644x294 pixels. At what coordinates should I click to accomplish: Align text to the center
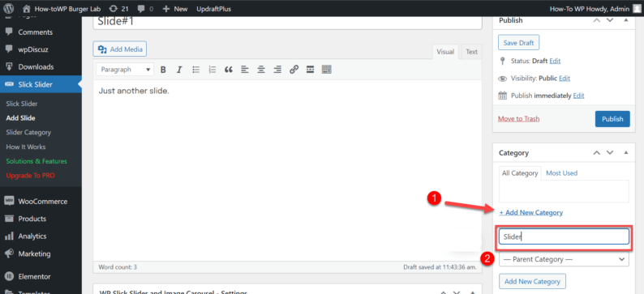tap(261, 70)
